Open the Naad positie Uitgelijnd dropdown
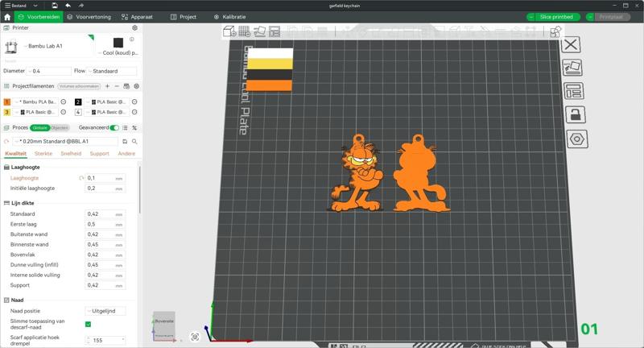 (105, 312)
